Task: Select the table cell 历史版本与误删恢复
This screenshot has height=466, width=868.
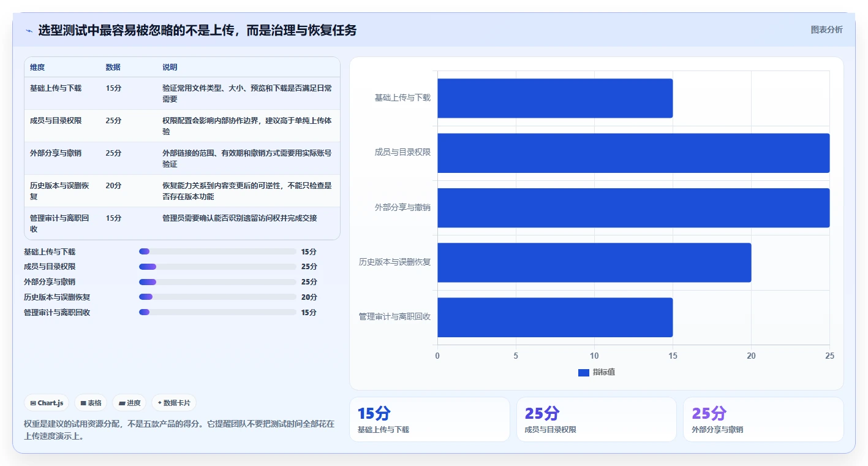Action: point(60,191)
